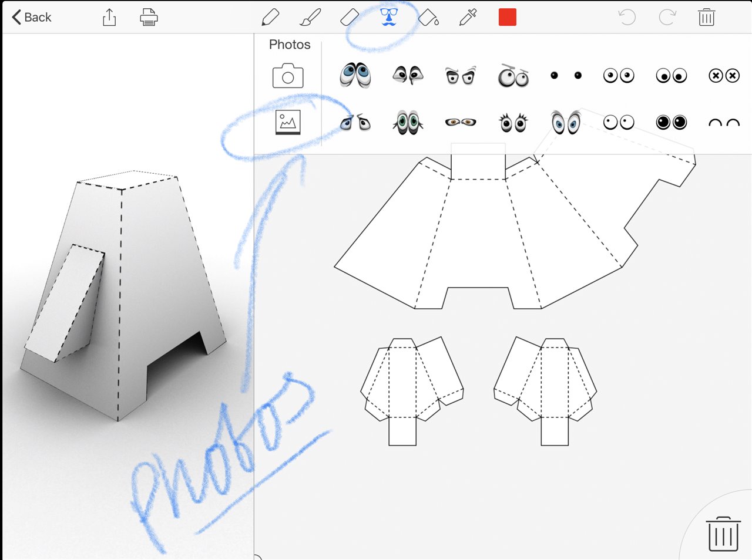Tap the large bottom-corner trash bin
Screen dimensions: 752x560
pos(723,534)
